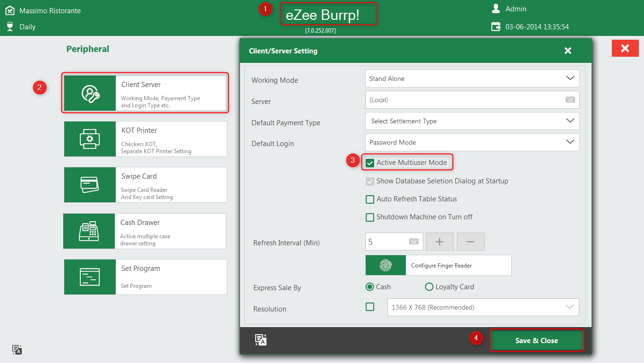Image resolution: width=644 pixels, height=363 pixels.
Task: Click the fingerprint icon for Finger Reader
Action: pyautogui.click(x=386, y=265)
